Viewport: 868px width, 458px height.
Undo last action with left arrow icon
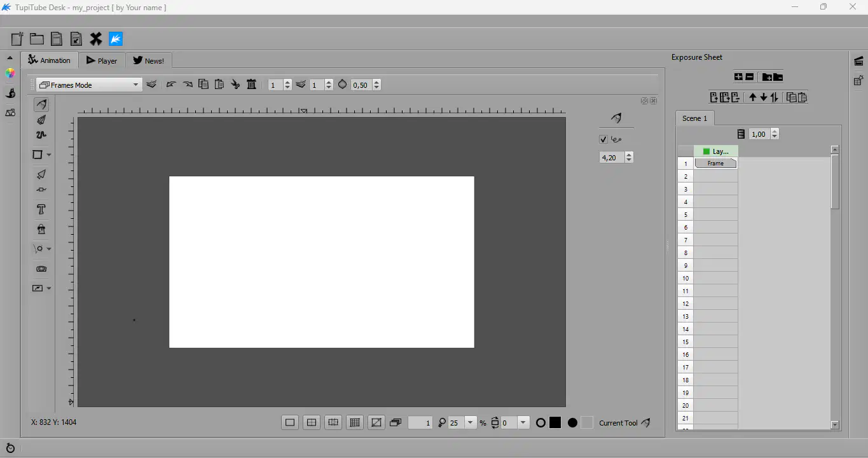coord(170,85)
